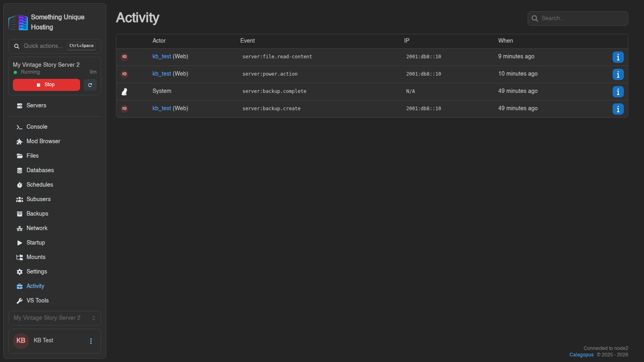Click the '9 minutes ago' timestamp
The width and height of the screenshot is (644, 362).
click(x=516, y=57)
